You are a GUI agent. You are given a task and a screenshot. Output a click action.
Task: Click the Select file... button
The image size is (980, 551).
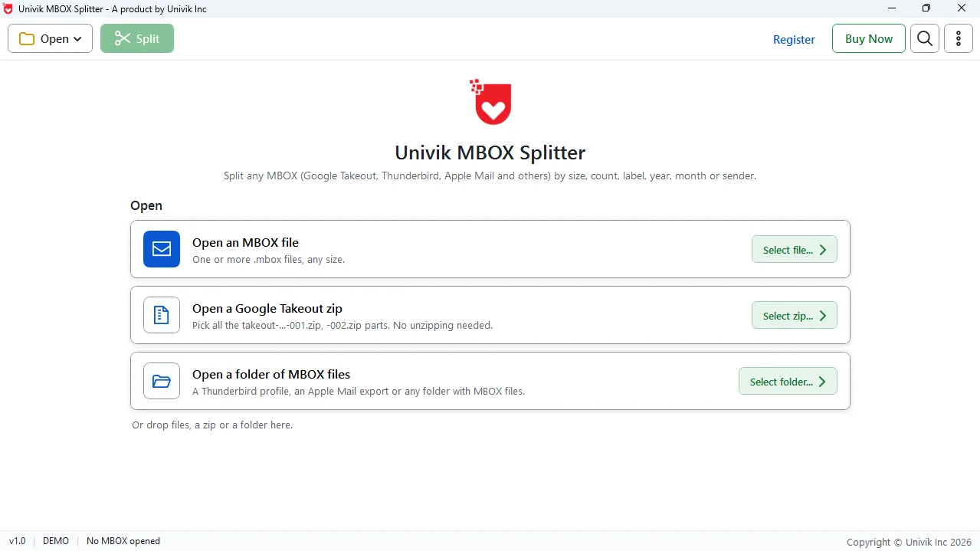coord(794,249)
